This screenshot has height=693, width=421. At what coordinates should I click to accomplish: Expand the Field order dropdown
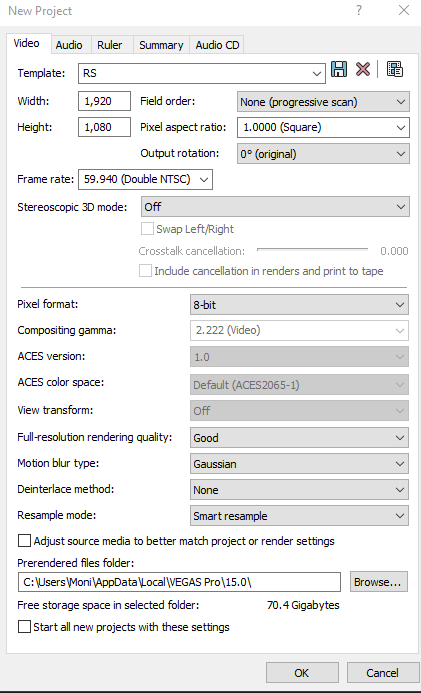323,102
